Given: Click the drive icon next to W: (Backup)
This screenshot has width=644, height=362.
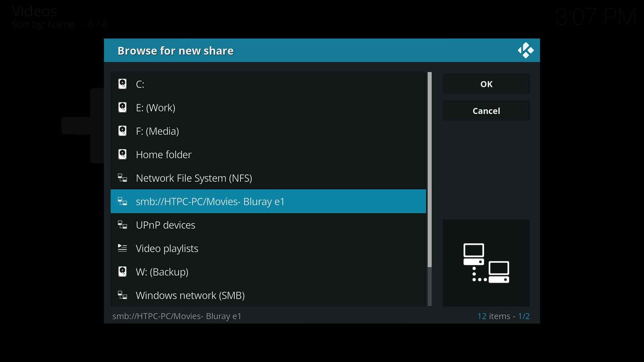Looking at the screenshot, I should click(122, 272).
